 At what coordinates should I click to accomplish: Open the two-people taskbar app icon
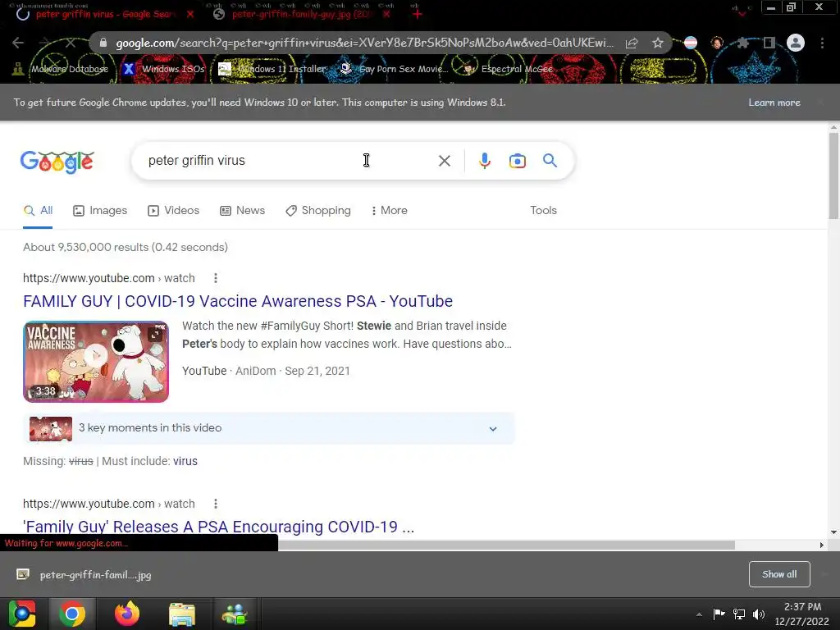[x=235, y=614]
